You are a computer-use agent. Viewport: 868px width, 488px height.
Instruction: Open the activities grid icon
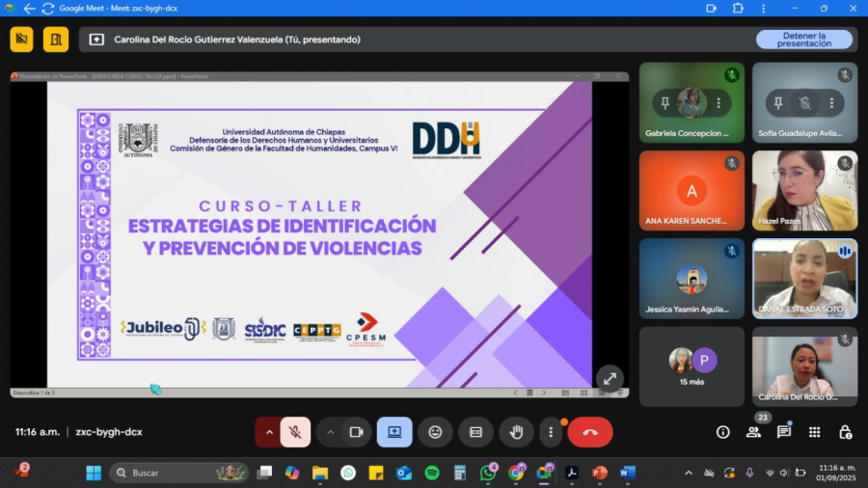[x=815, y=432]
